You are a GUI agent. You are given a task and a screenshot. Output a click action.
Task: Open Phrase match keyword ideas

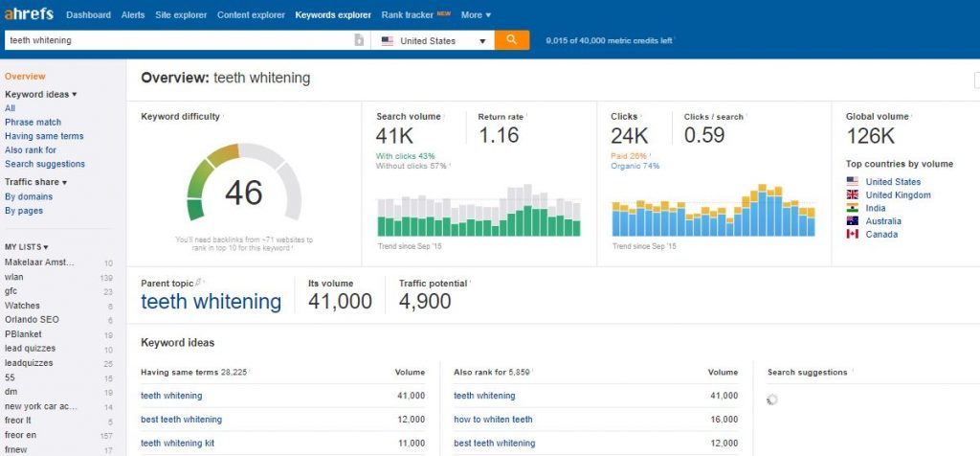pyautogui.click(x=33, y=122)
